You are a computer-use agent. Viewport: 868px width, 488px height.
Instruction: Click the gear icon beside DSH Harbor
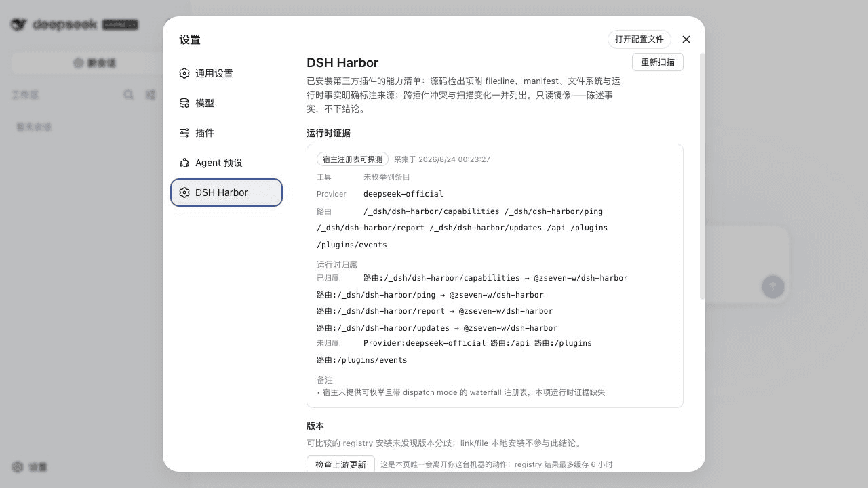tap(184, 192)
